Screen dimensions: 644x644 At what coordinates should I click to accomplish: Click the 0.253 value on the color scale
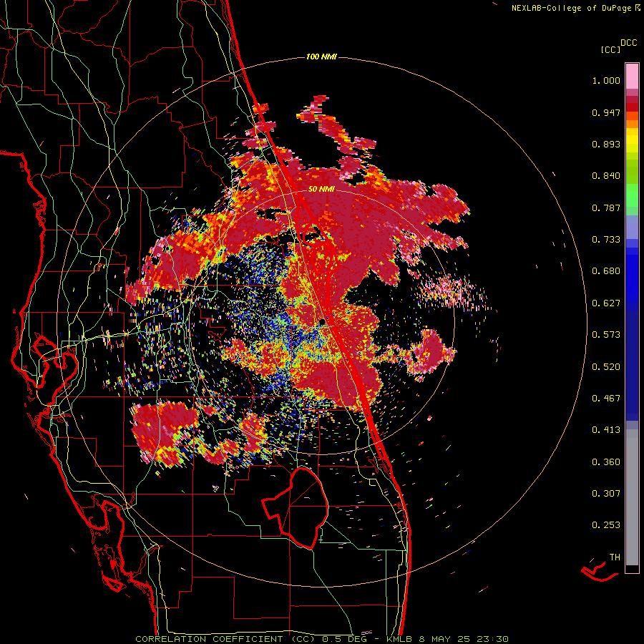[606, 525]
